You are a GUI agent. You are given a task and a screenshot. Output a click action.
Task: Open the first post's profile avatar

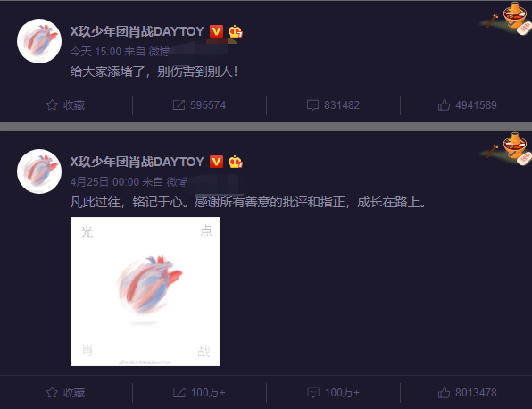pyautogui.click(x=39, y=41)
